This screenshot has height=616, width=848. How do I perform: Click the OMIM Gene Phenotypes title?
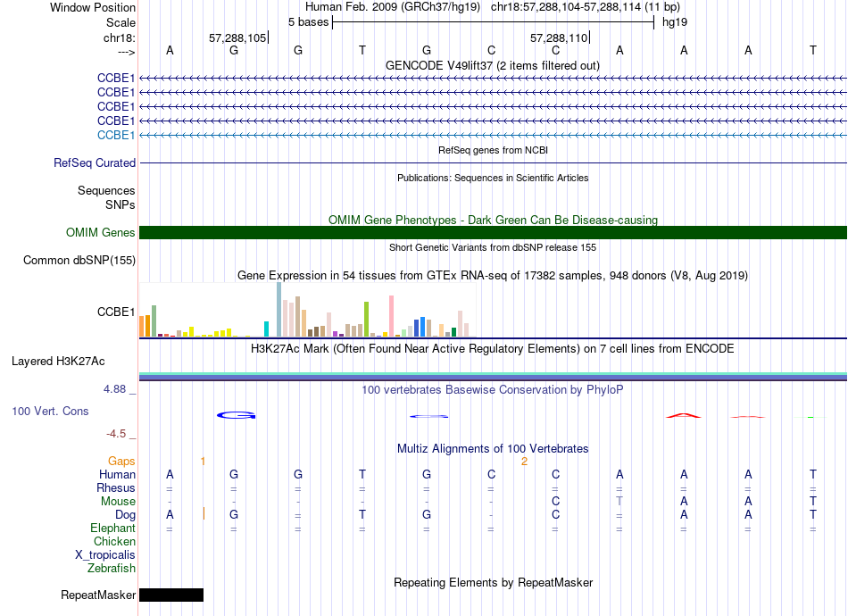click(x=493, y=220)
